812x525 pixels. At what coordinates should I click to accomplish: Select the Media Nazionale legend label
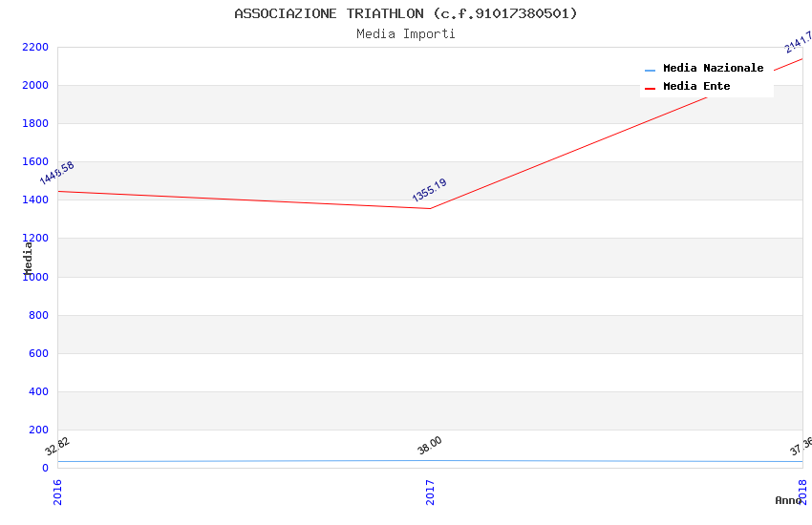click(x=713, y=68)
